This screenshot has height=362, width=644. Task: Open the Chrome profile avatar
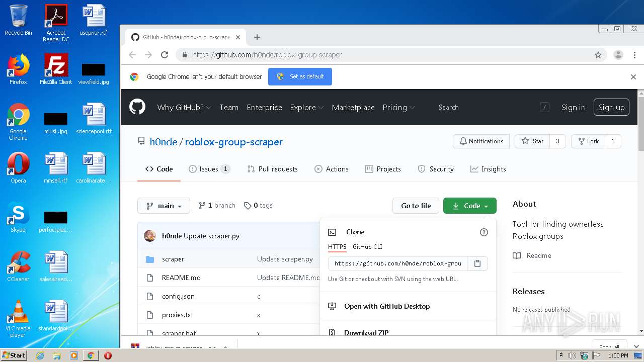pyautogui.click(x=618, y=55)
